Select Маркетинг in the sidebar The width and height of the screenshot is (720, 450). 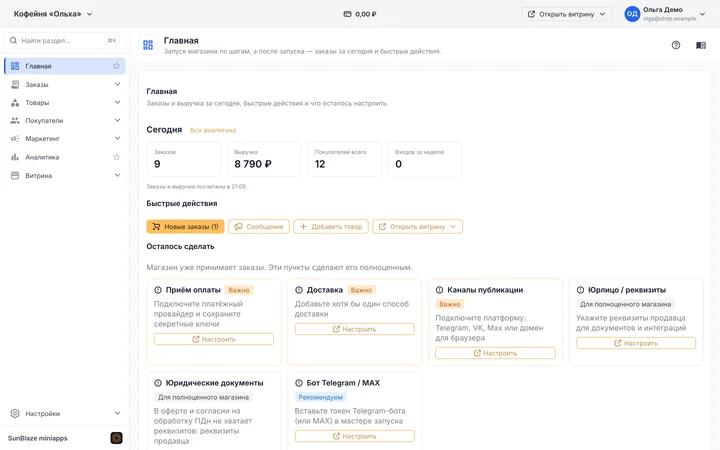[x=65, y=138]
